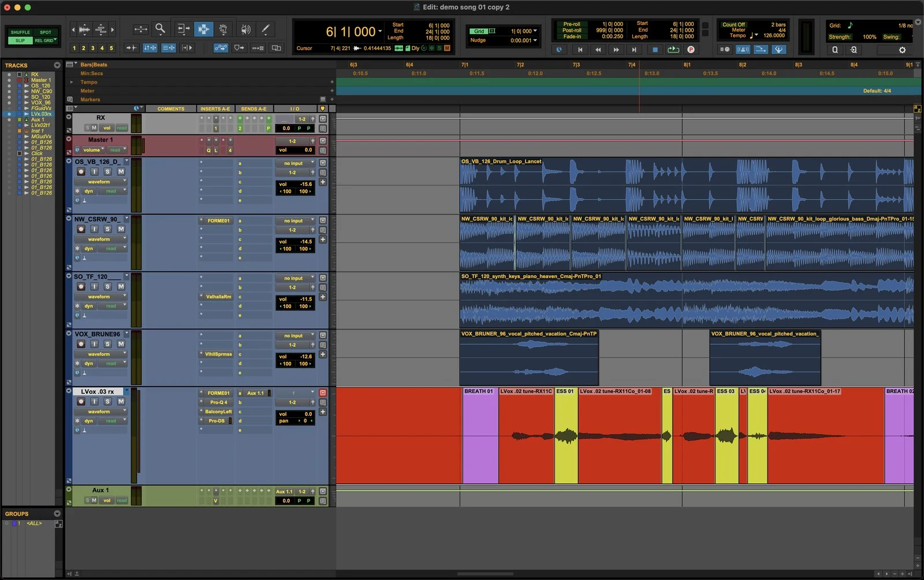Viewport: 924px width, 580px height.
Task: Open the REL GRID mode dropdown
Action: (x=46, y=40)
